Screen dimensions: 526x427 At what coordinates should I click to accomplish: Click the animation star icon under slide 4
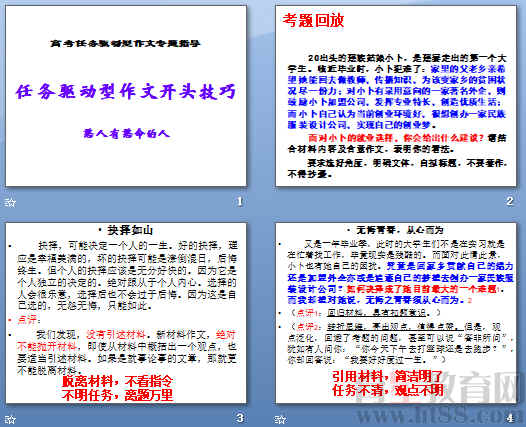[x=280, y=419]
